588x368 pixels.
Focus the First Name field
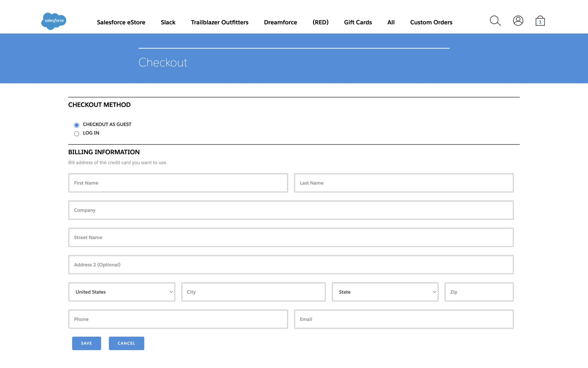[178, 183]
